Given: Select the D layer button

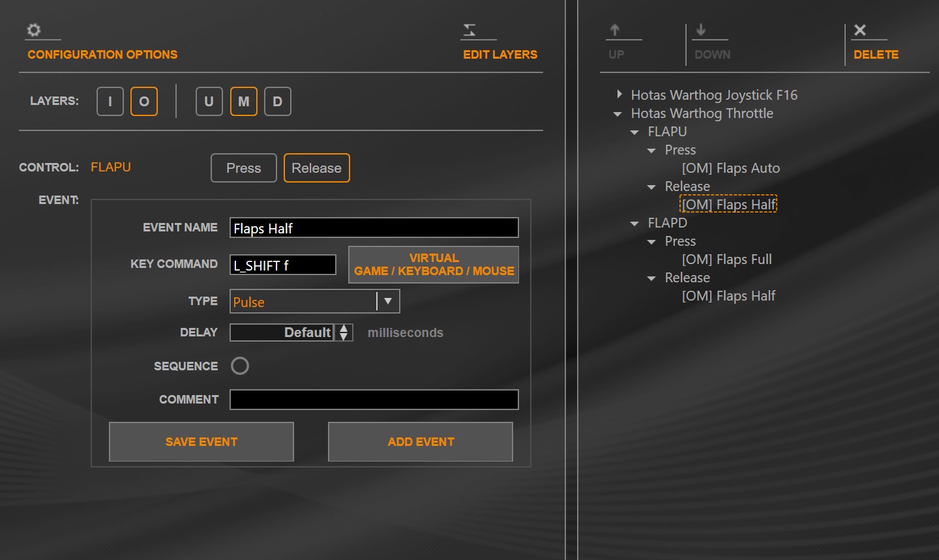Looking at the screenshot, I should [278, 102].
